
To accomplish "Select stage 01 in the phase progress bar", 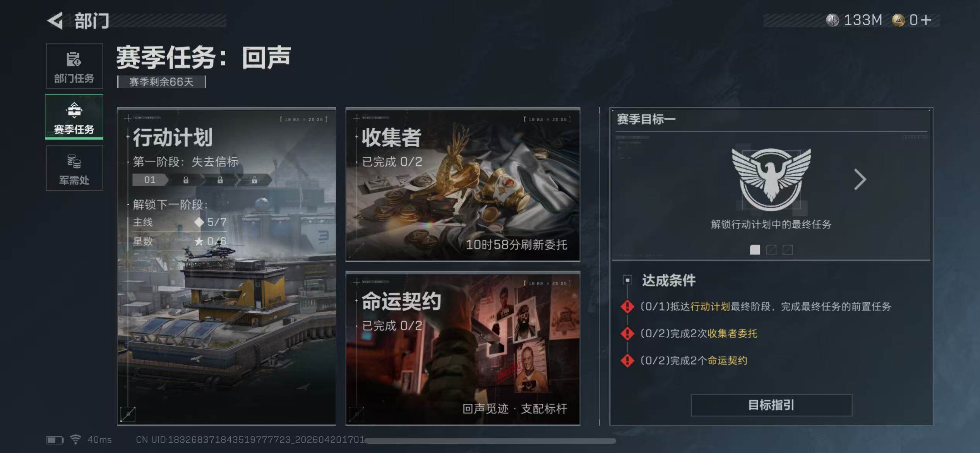I will (x=150, y=180).
